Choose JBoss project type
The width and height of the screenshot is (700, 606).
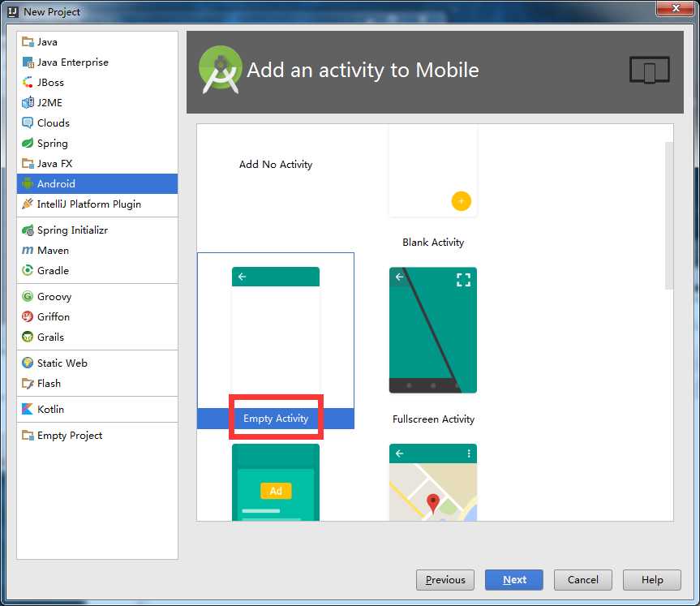(x=97, y=83)
